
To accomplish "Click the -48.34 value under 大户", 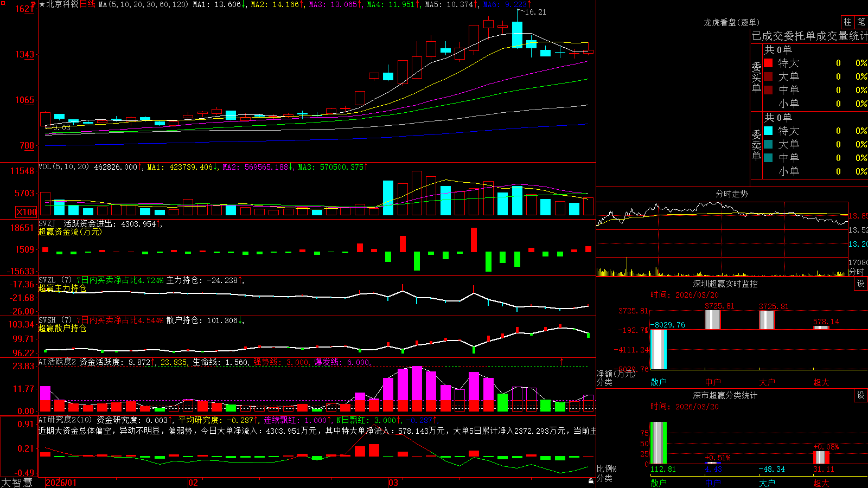I will click(x=771, y=469).
